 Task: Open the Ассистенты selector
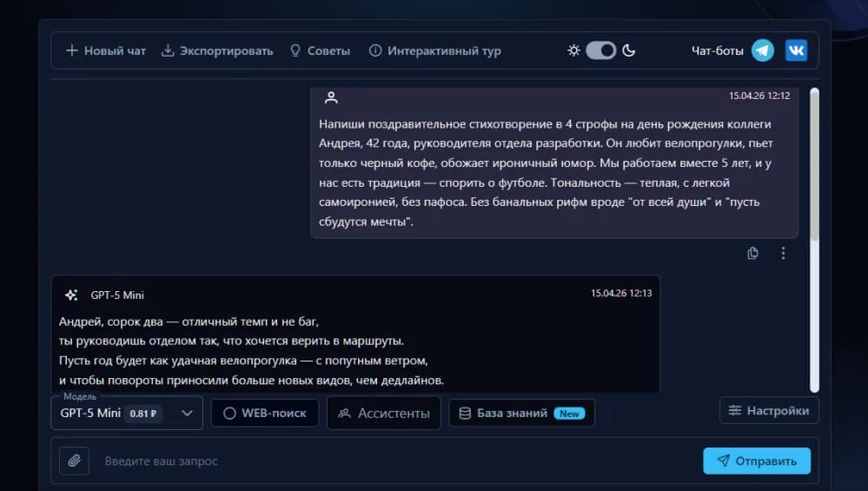pos(383,413)
